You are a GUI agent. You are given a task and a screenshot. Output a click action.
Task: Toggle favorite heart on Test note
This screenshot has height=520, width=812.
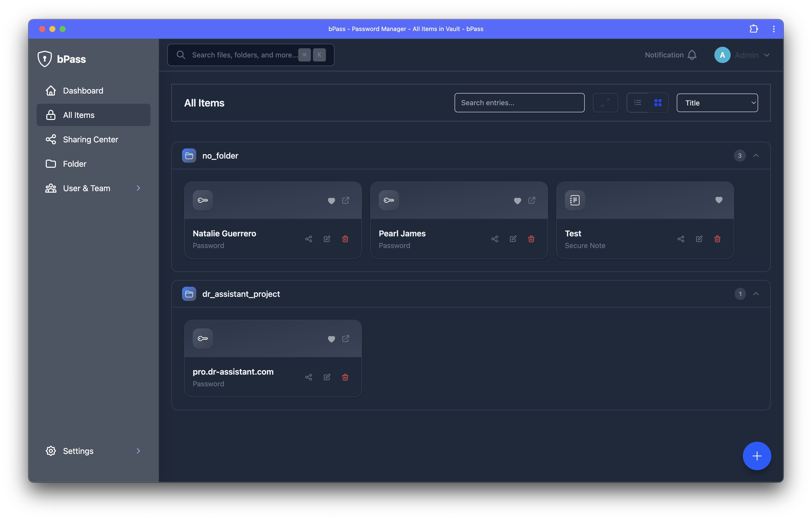point(719,200)
